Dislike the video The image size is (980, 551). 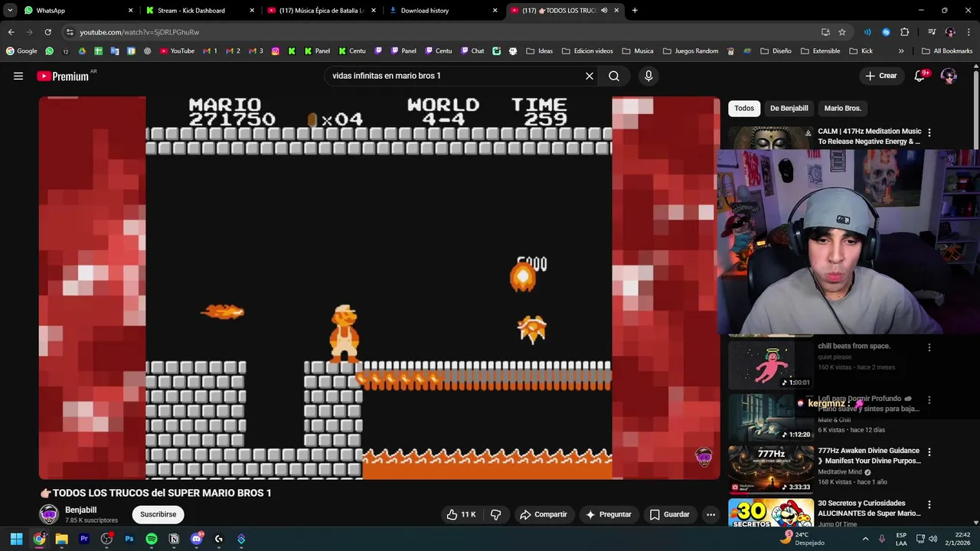pyautogui.click(x=495, y=514)
